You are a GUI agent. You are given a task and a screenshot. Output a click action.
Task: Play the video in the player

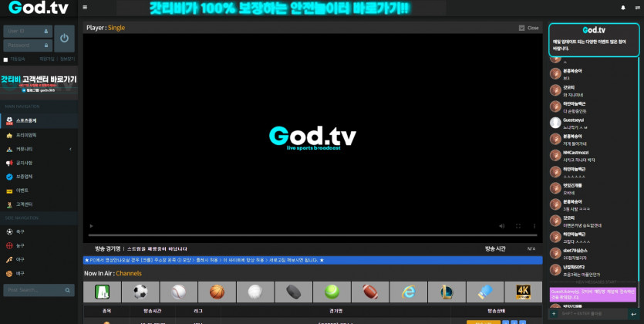(91, 226)
